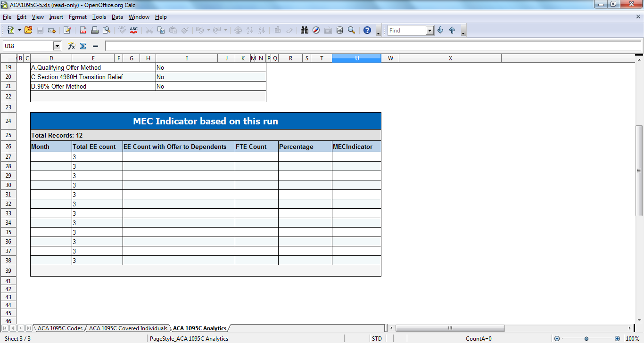Screen dimensions: 644x343
Task: Toggle Edit File mode icon
Action: tap(67, 30)
